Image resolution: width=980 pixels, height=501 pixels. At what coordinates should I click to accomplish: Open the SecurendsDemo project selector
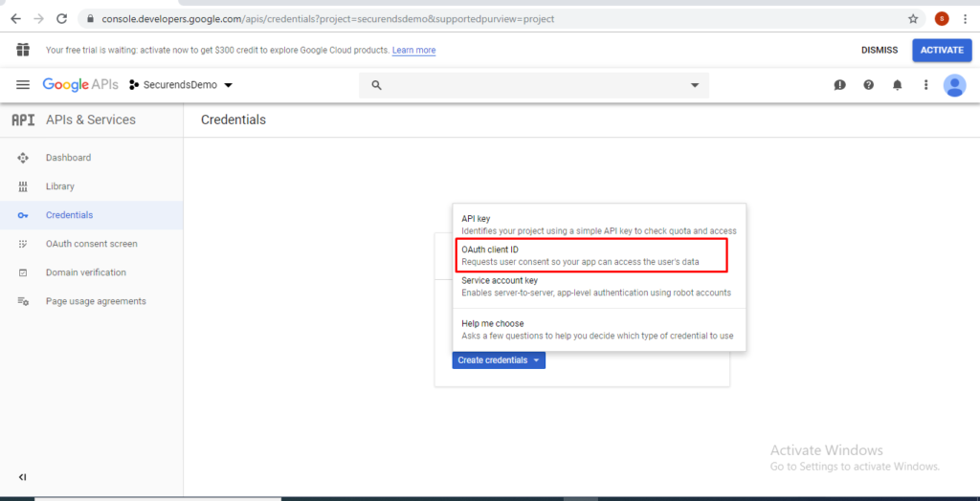click(181, 85)
